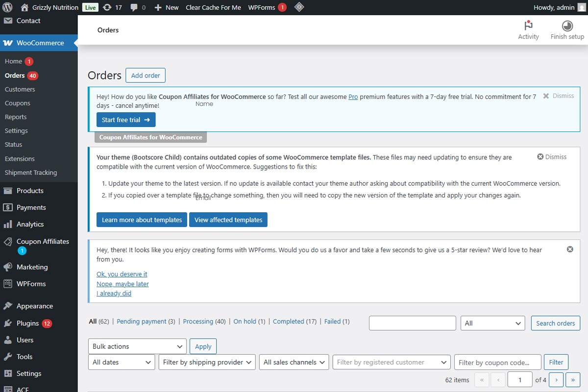Click the WPForms sidebar icon
The height and width of the screenshot is (392, 588).
click(x=8, y=284)
